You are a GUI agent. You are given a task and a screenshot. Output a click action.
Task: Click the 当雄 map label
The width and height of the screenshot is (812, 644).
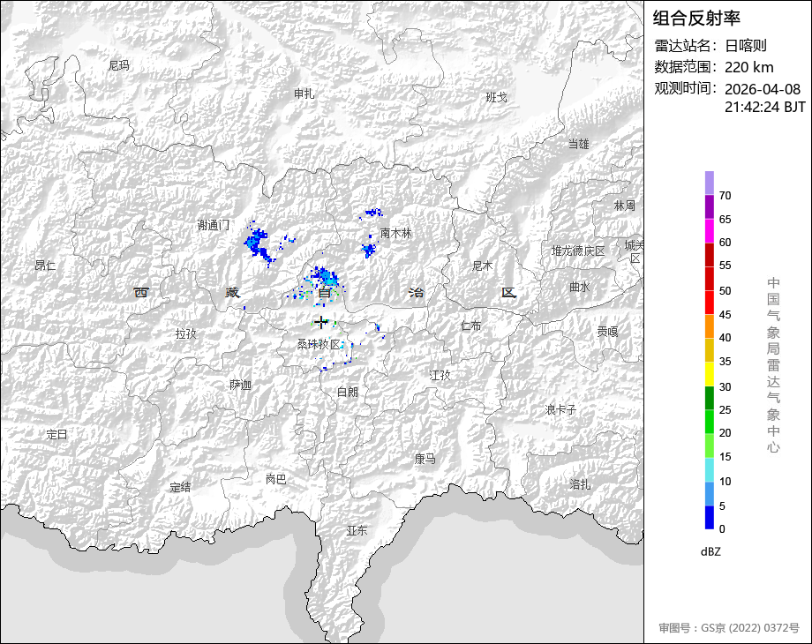(x=578, y=144)
